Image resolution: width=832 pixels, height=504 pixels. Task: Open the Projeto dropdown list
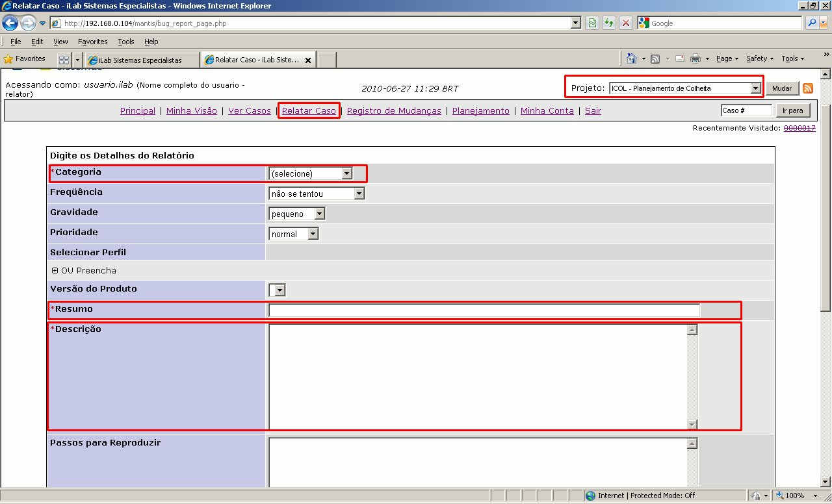[686, 88]
